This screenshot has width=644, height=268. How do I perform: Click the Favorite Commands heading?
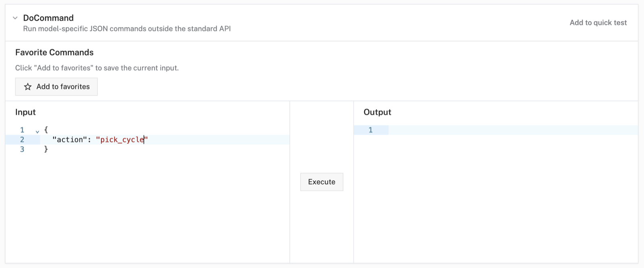54,52
